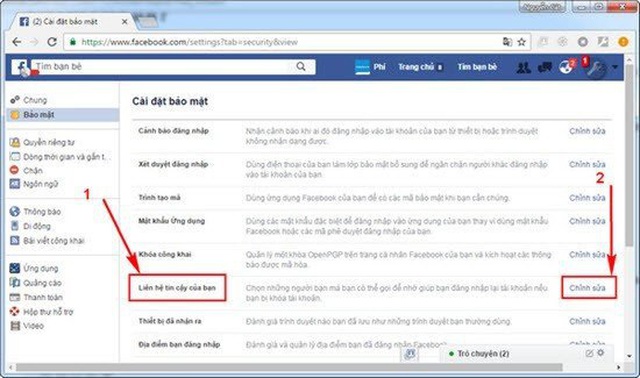
Task: Click Chỉnh sửa for Mật khẩu ứng dụng
Action: [587, 221]
